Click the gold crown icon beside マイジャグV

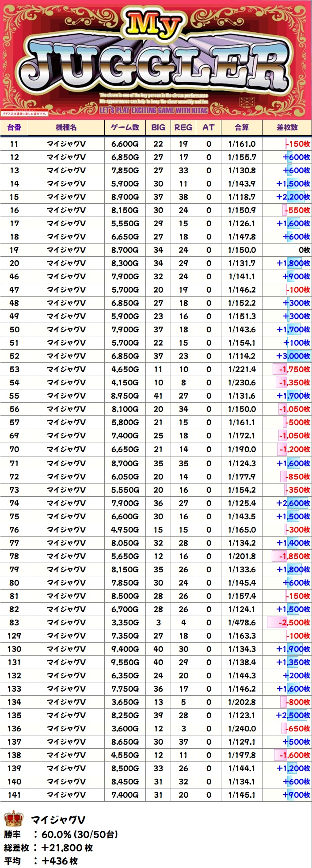13,819
